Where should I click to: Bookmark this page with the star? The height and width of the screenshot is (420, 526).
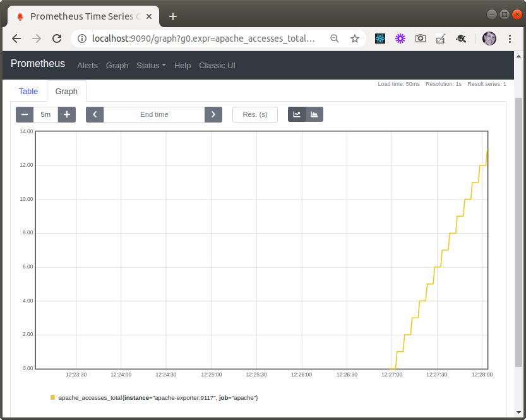point(355,39)
